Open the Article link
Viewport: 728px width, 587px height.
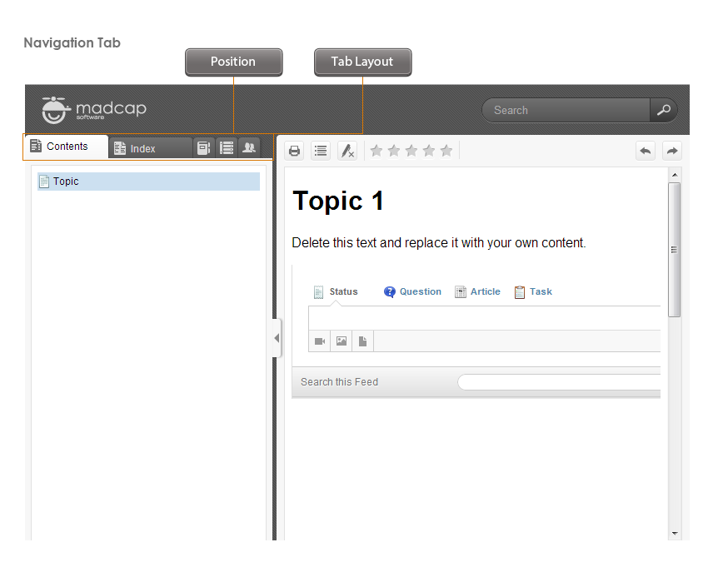click(x=477, y=292)
